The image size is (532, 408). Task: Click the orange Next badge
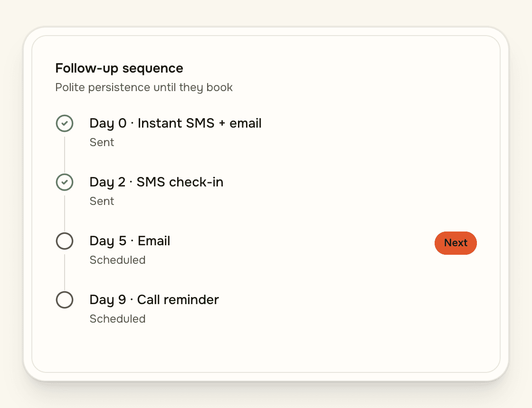456,243
